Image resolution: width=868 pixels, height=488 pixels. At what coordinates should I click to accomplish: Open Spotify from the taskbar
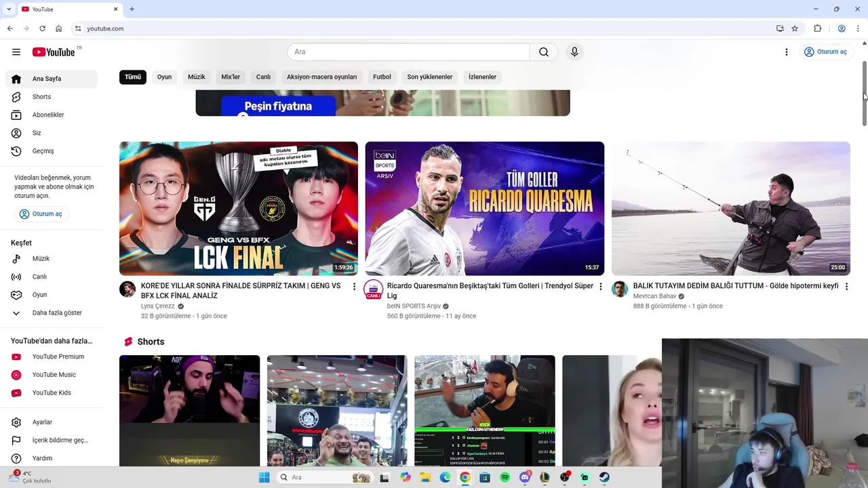coord(505,478)
